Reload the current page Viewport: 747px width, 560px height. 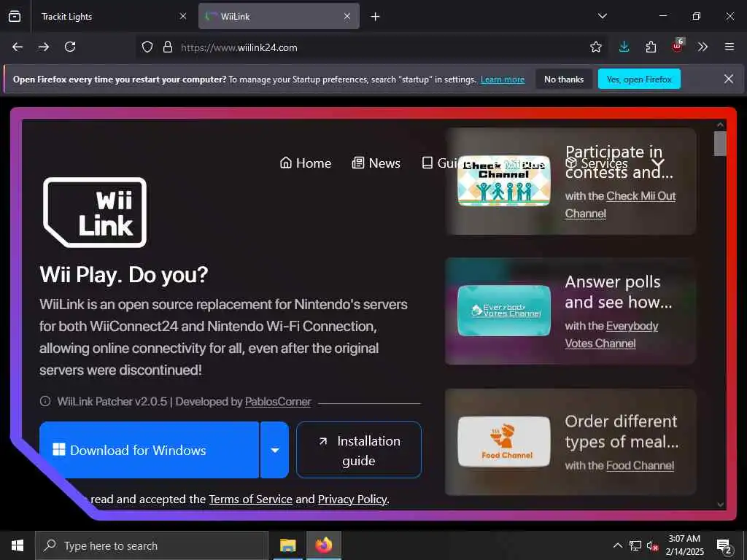click(x=70, y=47)
